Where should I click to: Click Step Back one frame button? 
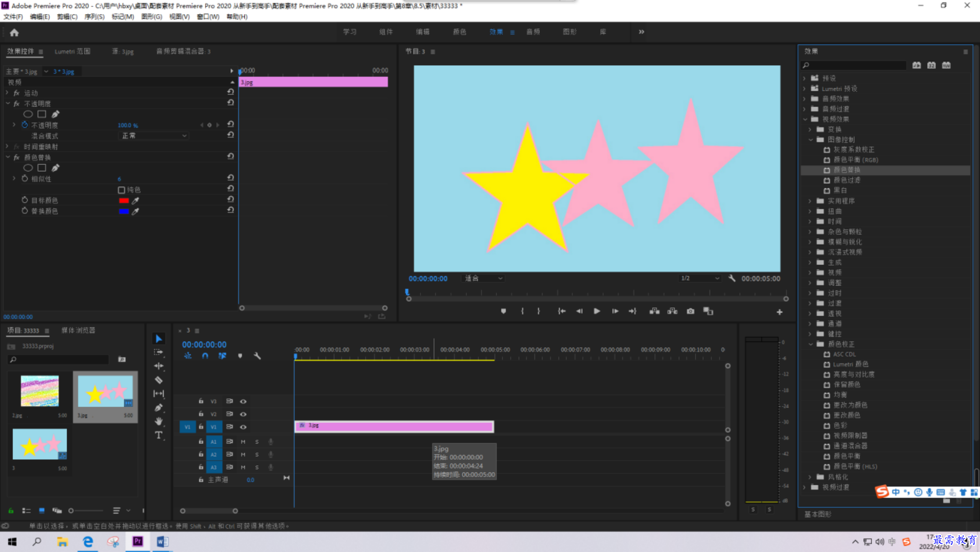click(x=579, y=311)
